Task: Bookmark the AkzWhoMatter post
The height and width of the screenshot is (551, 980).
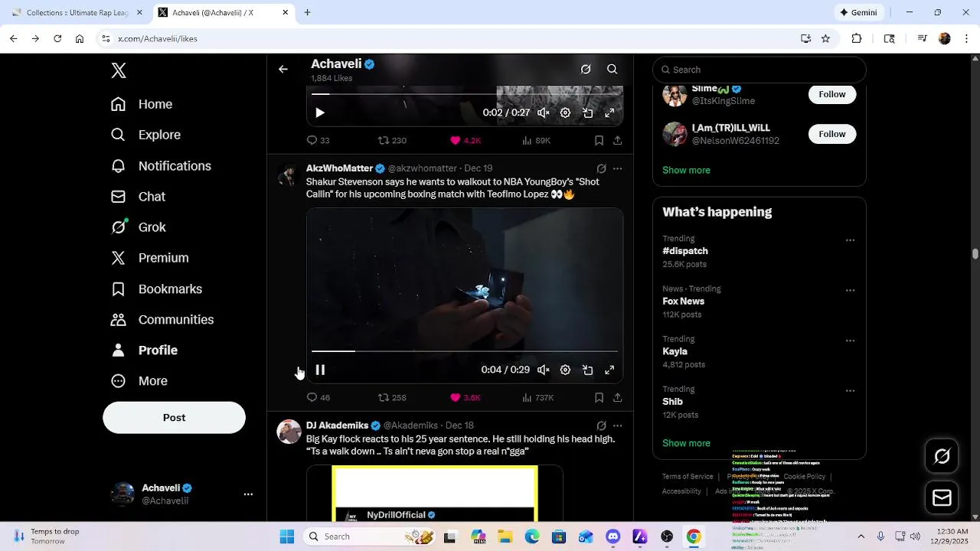Action: click(599, 398)
